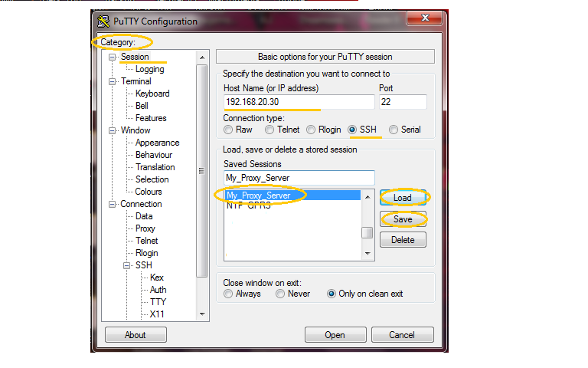Open the Connection category
Screen dimensions: 588x368
tap(141, 204)
